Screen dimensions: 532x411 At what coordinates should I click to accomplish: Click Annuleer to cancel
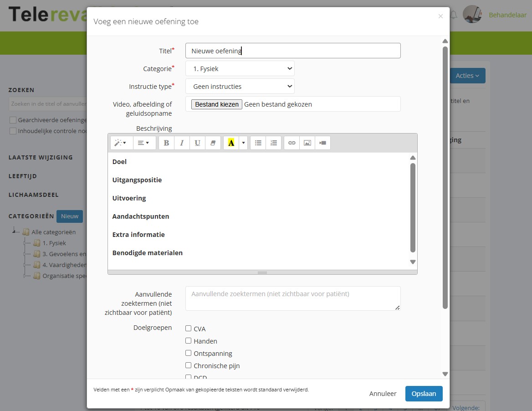click(x=383, y=394)
